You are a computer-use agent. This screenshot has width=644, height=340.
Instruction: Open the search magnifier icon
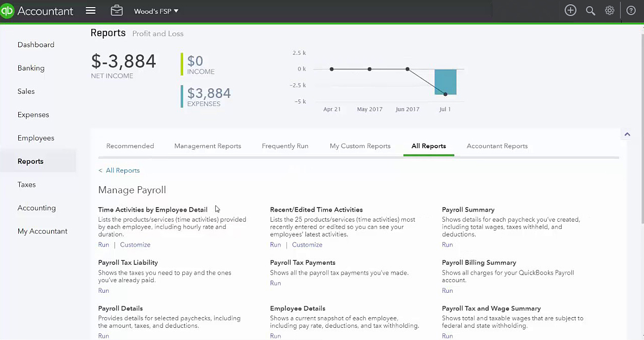(590, 11)
